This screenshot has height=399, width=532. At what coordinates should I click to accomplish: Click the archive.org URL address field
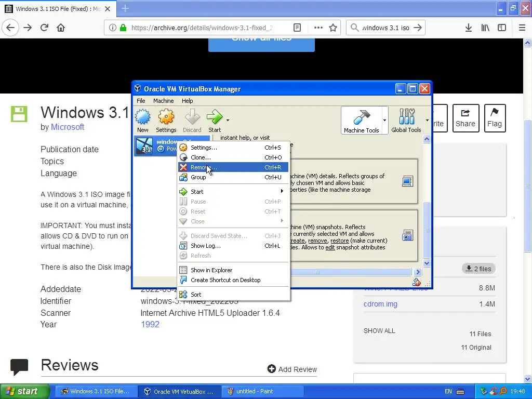point(202,28)
